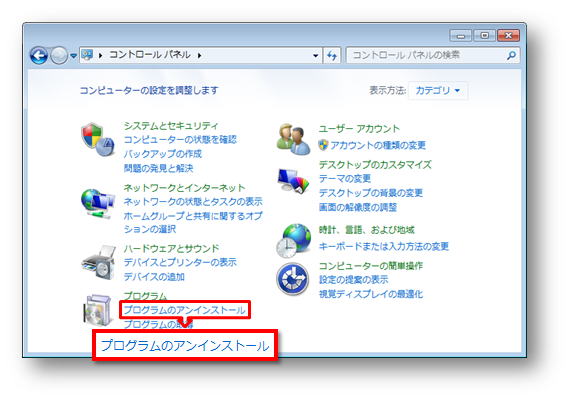The height and width of the screenshot is (400, 569).
Task: Open Clock, Language, Region globe icon
Action: (x=293, y=240)
